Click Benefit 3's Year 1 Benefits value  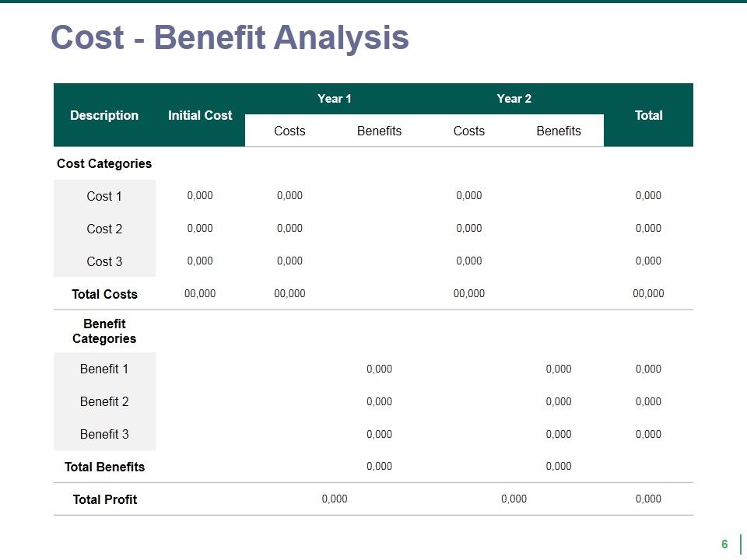coord(379,434)
